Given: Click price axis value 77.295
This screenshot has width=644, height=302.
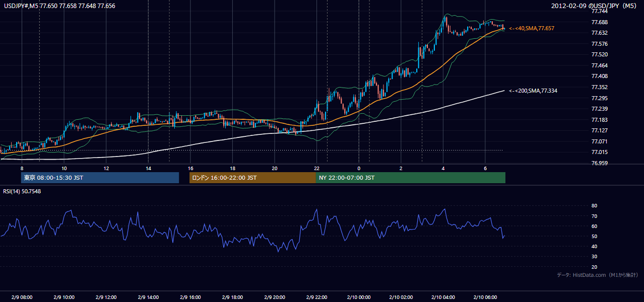Looking at the screenshot, I should [600, 98].
